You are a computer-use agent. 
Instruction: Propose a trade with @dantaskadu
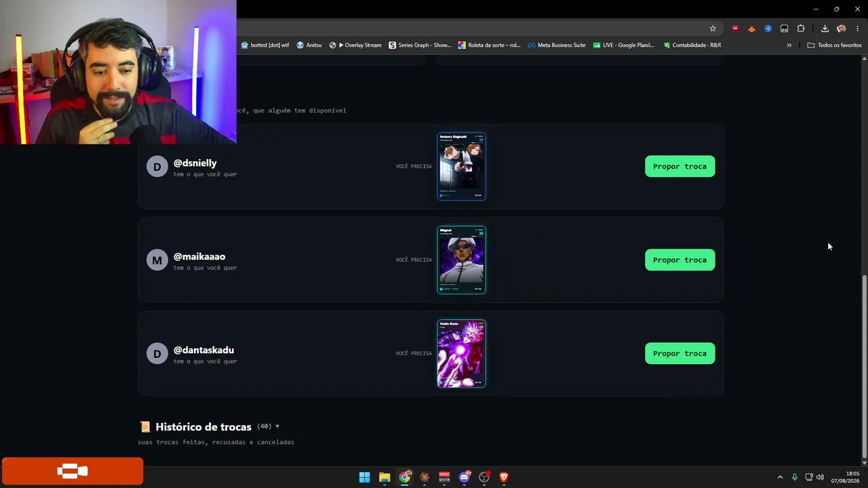point(679,353)
